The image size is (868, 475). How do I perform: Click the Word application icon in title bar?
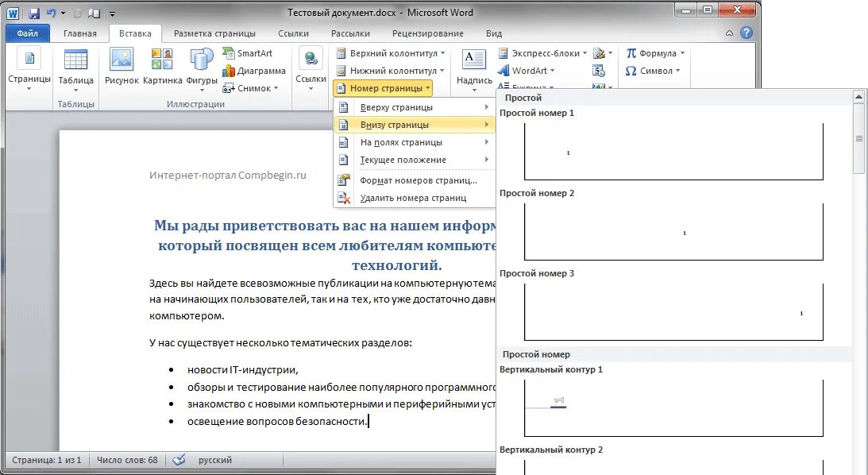tap(13, 13)
